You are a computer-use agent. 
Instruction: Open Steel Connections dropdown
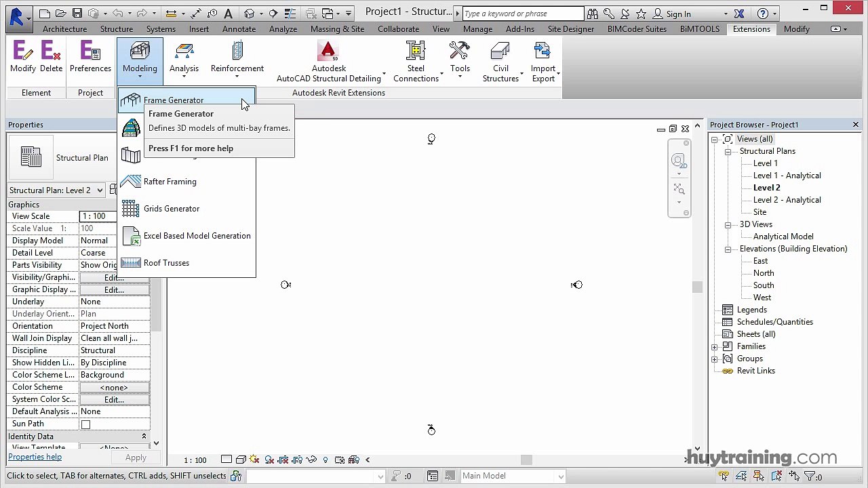coord(416,61)
